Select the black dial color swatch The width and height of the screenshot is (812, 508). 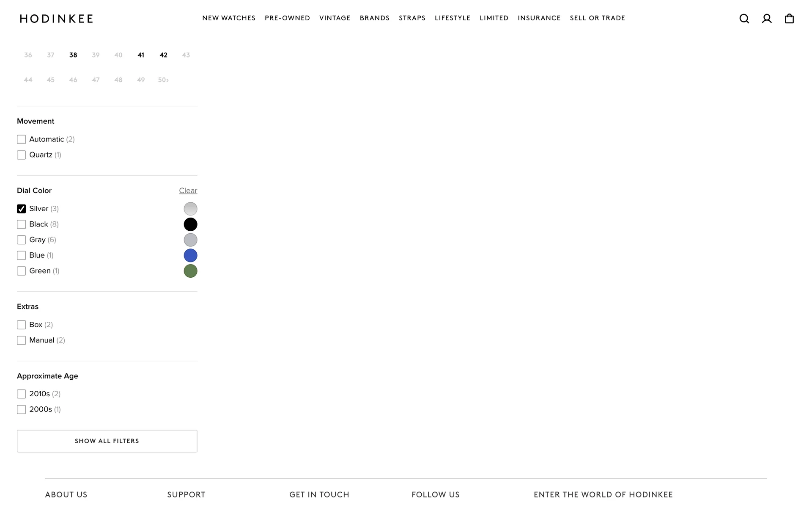190,224
